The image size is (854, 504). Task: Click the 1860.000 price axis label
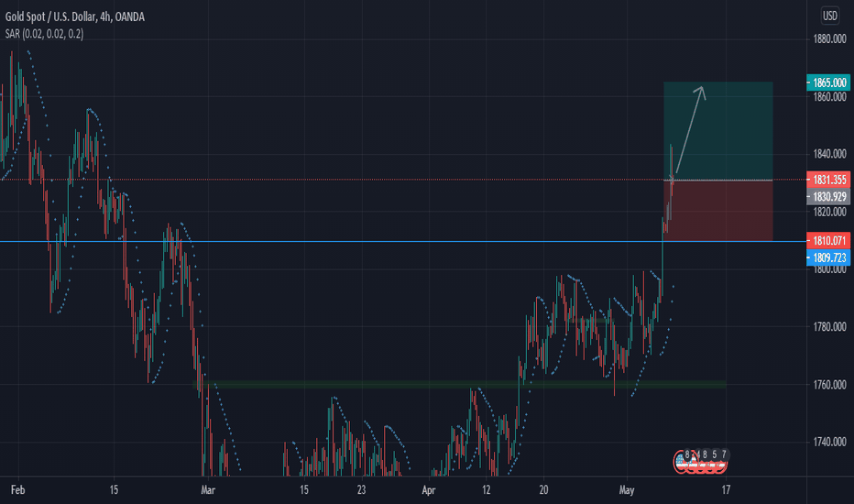click(x=829, y=97)
